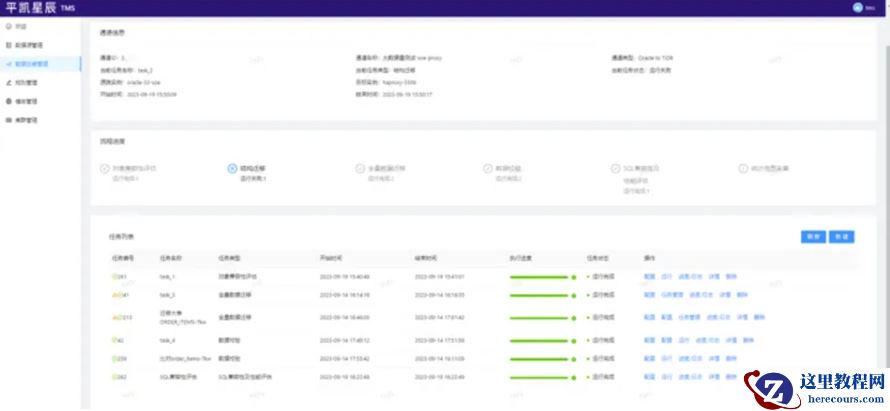Click the 刷新 button above the task list
This screenshot has width=890, height=411.
click(x=813, y=237)
